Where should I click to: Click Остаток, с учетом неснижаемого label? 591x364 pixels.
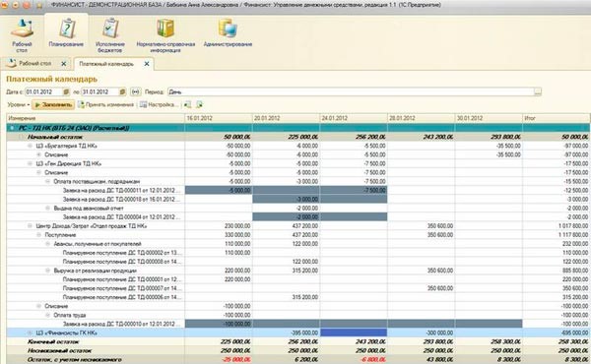click(74, 360)
